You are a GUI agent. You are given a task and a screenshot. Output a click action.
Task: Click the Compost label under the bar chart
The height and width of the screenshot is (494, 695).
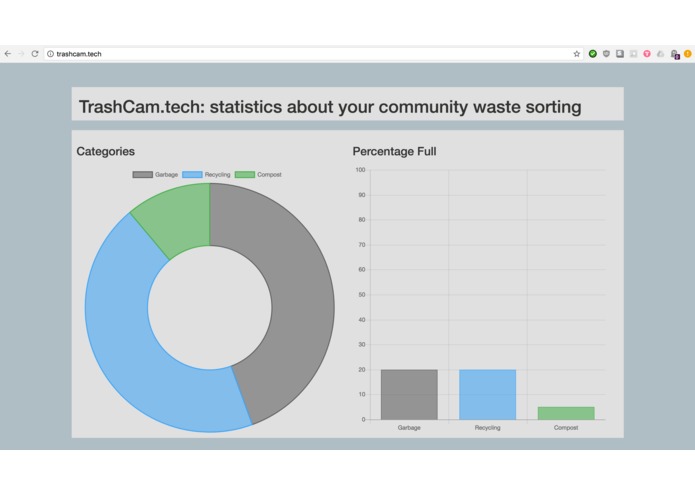point(566,428)
